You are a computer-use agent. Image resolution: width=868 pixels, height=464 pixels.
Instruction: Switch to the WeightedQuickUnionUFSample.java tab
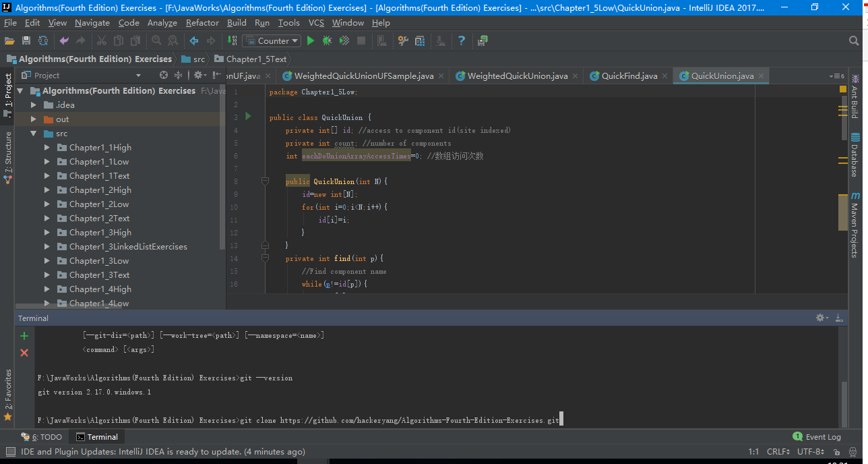(363, 76)
